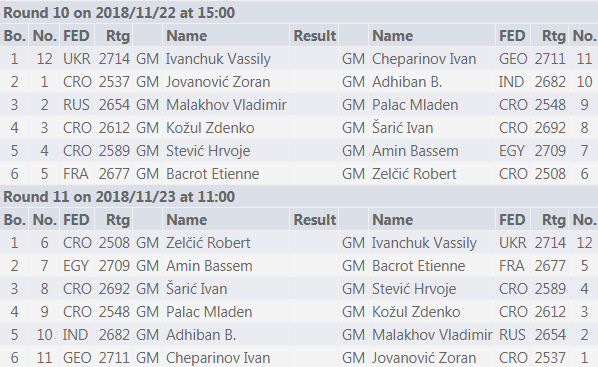Viewport: 598px width, 367px height.
Task: Click Jovanović Zoran in Round 11 last row
Action: click(424, 358)
